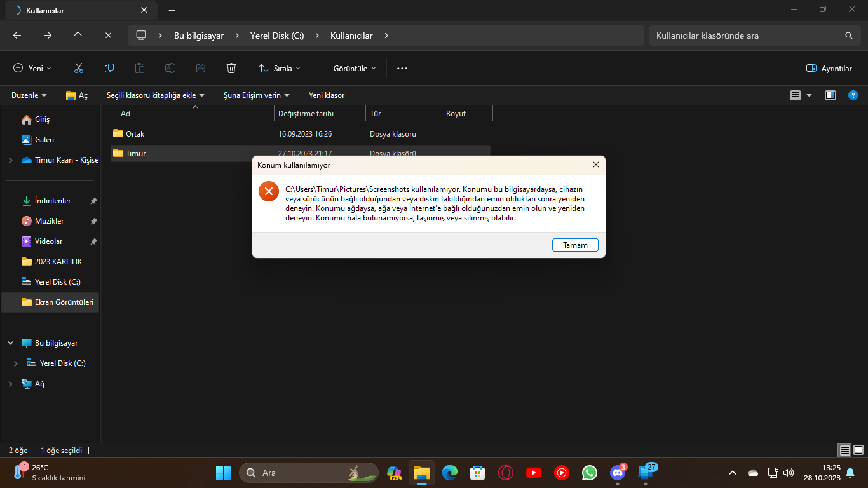Open the three-dots See more menu
868x488 pixels.
tap(402, 68)
